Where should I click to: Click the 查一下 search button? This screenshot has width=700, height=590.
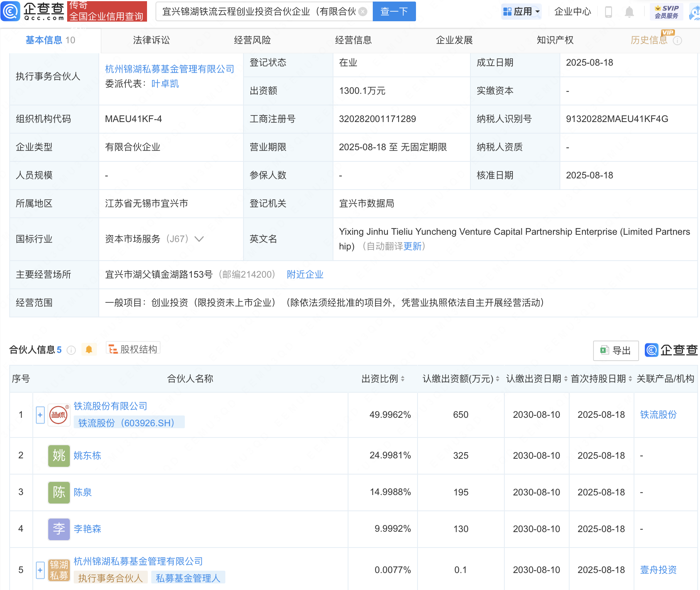tap(394, 12)
